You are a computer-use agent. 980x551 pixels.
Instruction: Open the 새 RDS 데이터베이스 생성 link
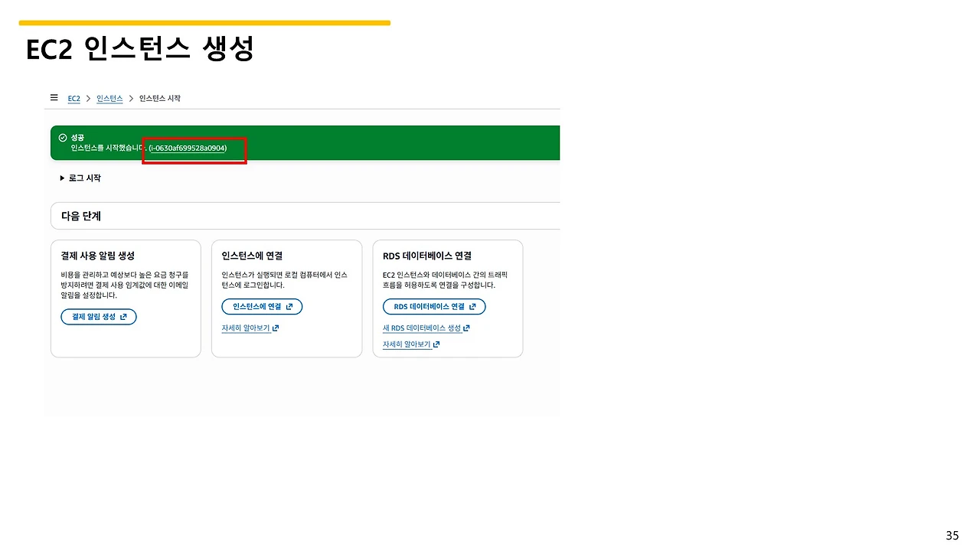click(423, 328)
